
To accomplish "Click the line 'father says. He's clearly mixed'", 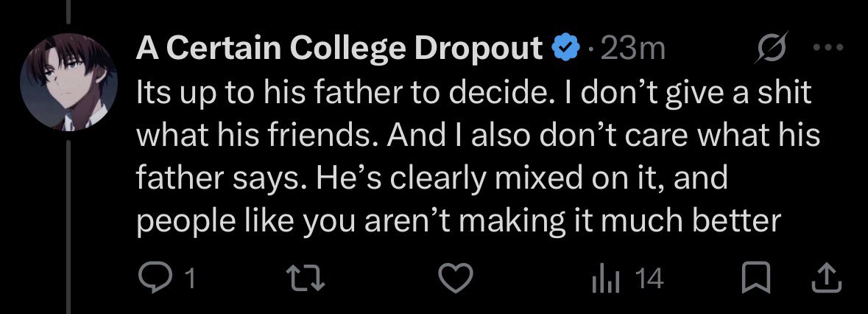I will click(x=431, y=178).
